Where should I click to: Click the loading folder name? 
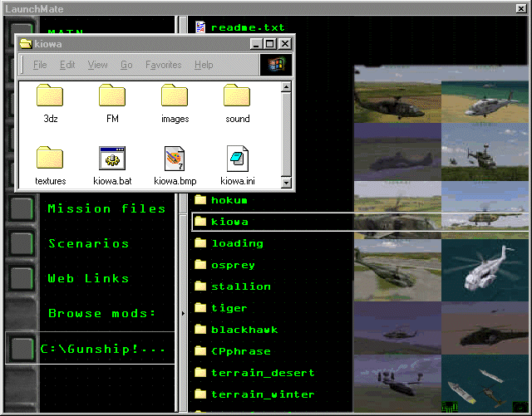pyautogui.click(x=237, y=243)
